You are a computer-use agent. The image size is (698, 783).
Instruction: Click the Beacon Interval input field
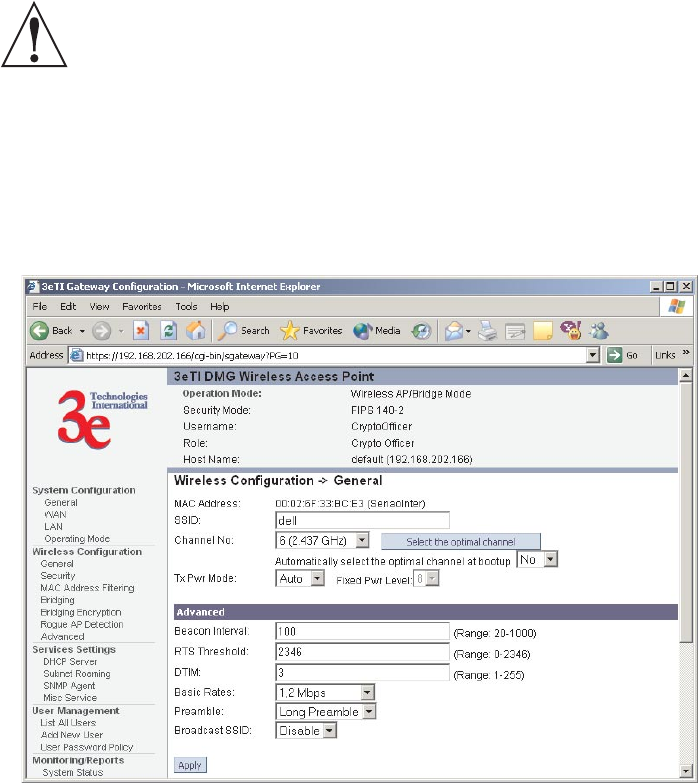[x=362, y=631]
